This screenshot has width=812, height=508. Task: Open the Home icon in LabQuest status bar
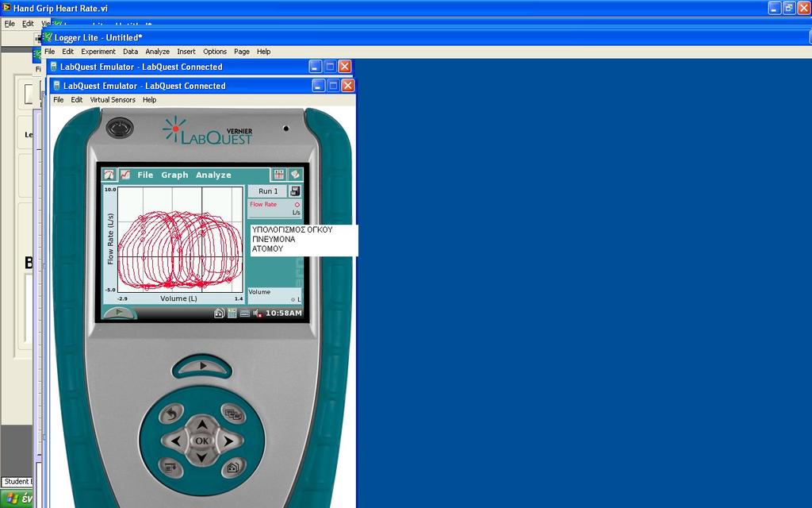[x=219, y=313]
